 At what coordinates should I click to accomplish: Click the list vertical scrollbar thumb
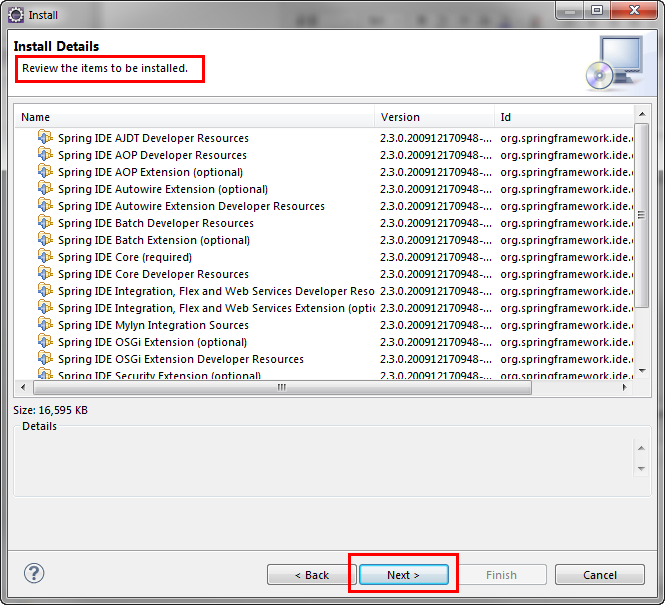point(642,215)
